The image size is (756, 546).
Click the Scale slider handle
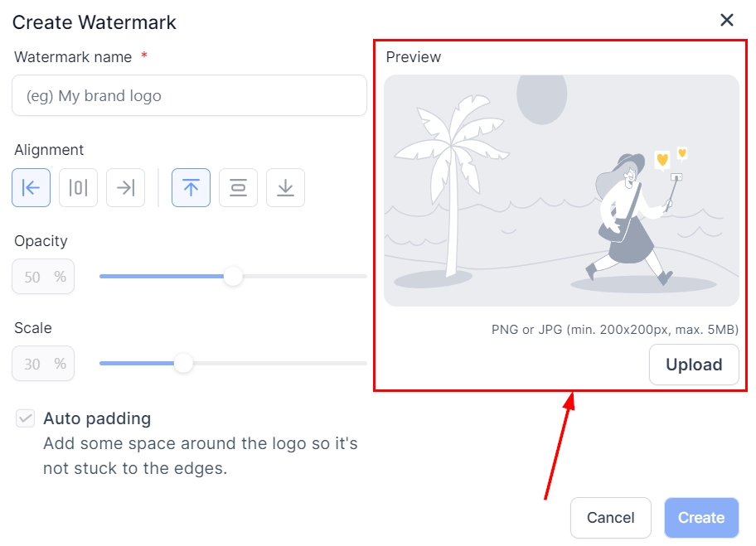pyautogui.click(x=183, y=363)
